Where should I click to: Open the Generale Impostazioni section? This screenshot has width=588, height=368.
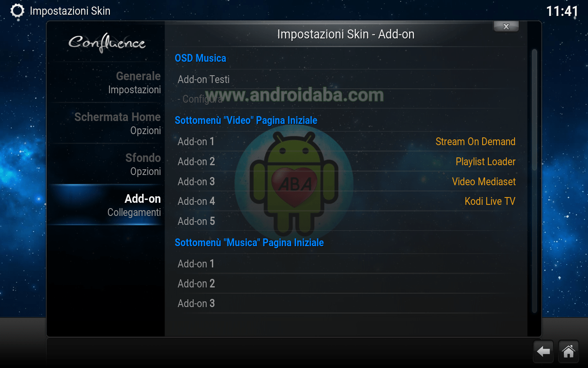pyautogui.click(x=107, y=82)
